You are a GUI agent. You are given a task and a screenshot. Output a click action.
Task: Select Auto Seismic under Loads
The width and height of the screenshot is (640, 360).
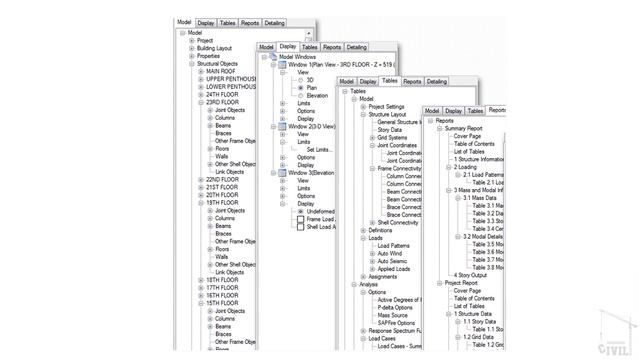coord(392,261)
